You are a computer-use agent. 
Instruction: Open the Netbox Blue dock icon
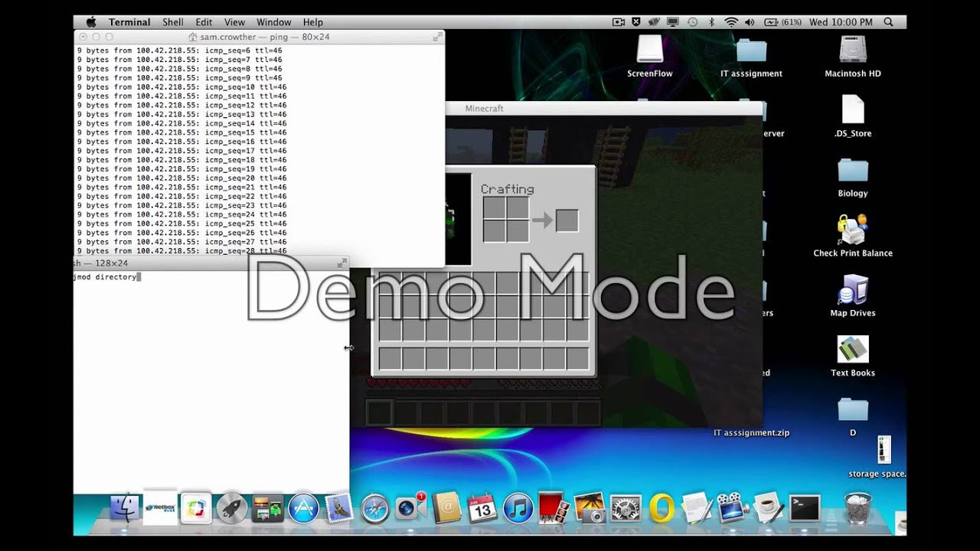(161, 507)
